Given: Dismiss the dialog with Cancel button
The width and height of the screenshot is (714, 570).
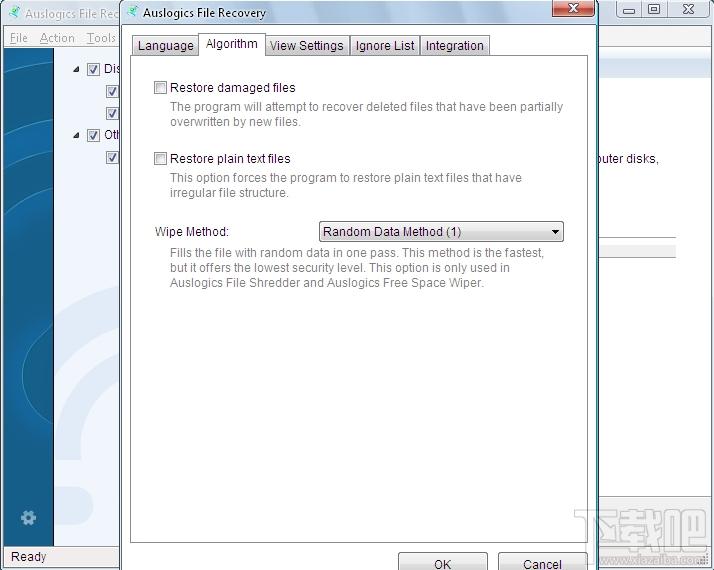Looking at the screenshot, I should [x=542, y=562].
